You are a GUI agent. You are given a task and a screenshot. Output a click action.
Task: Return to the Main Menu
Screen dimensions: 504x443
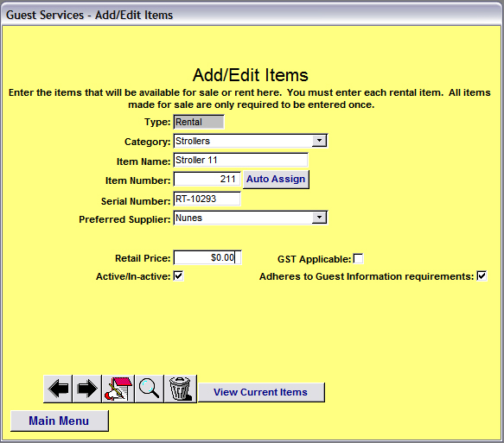60,421
